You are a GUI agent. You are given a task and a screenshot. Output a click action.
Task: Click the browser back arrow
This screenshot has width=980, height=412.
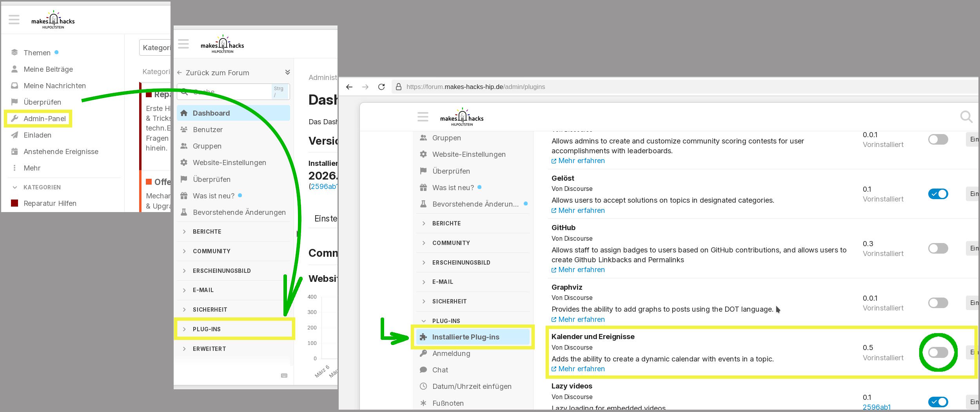click(x=349, y=87)
